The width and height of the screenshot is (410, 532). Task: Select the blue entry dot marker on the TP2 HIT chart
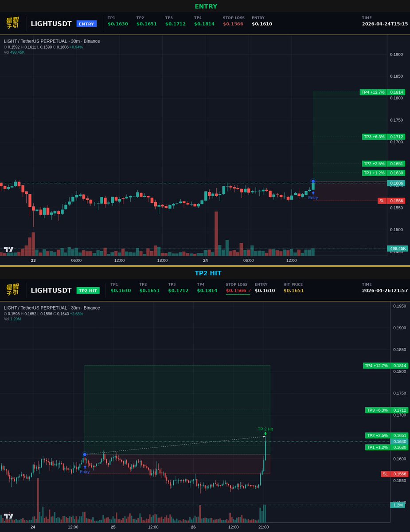point(85,454)
